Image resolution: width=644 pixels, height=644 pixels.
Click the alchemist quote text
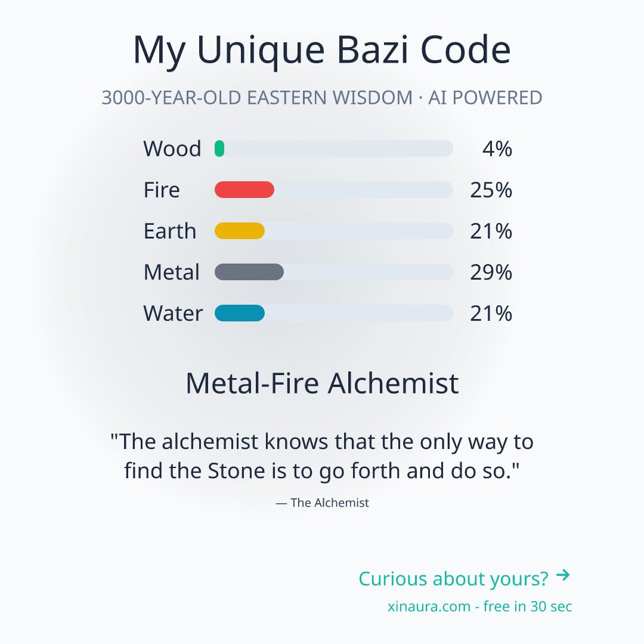[322, 456]
